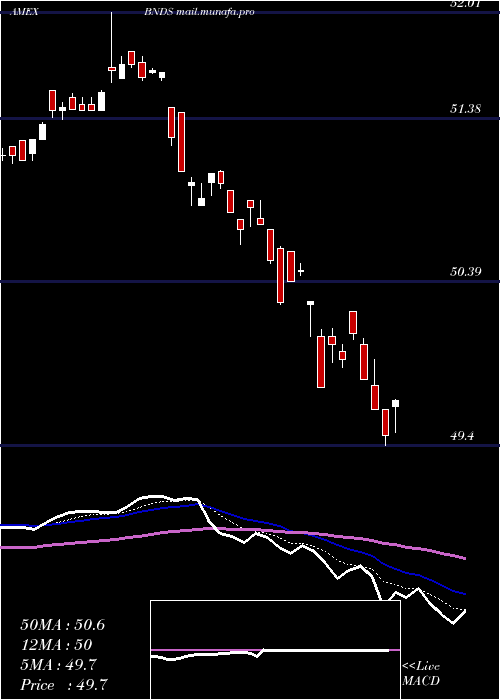Click the BNDS mail.munafa.pro title text

(x=199, y=12)
